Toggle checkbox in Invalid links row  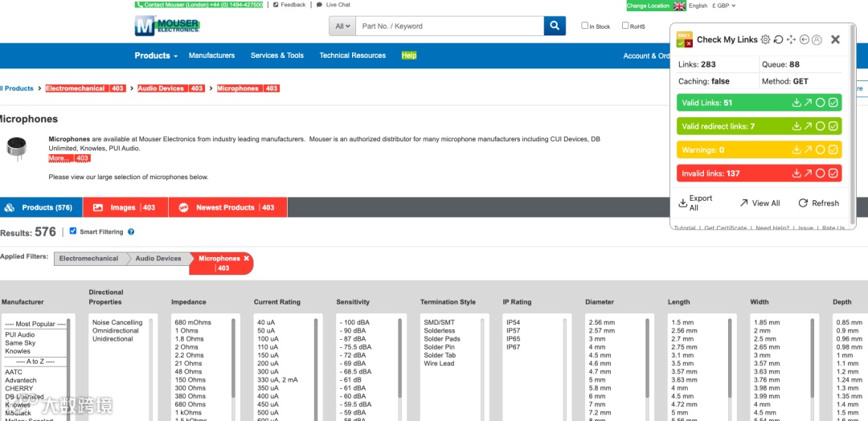(x=833, y=174)
